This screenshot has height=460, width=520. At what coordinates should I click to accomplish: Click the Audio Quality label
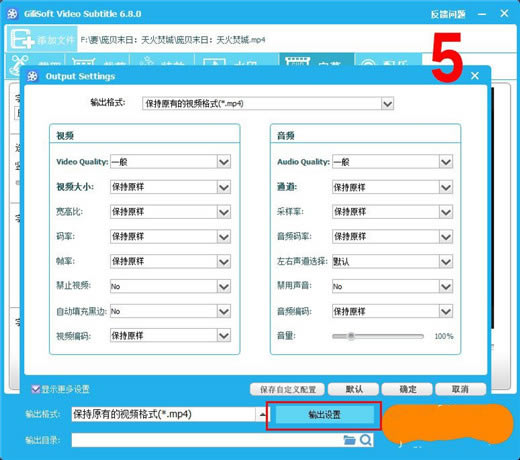point(303,162)
